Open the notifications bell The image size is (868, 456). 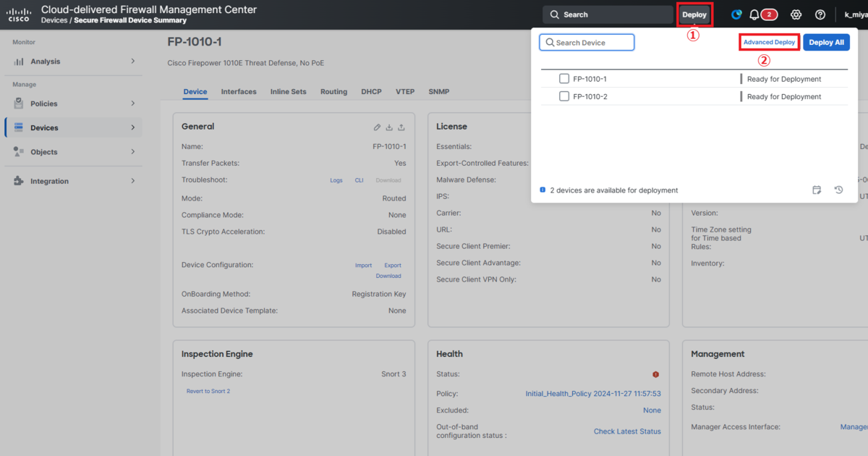tap(754, 14)
